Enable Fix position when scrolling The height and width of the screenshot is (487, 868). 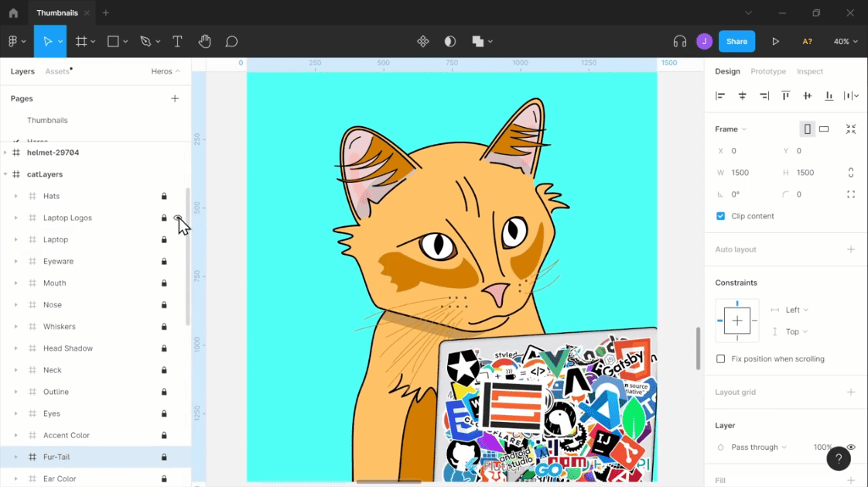(x=721, y=358)
